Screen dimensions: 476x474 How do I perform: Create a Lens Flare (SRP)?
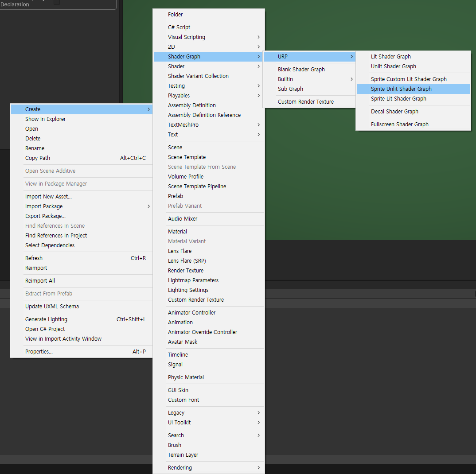[x=209, y=260]
